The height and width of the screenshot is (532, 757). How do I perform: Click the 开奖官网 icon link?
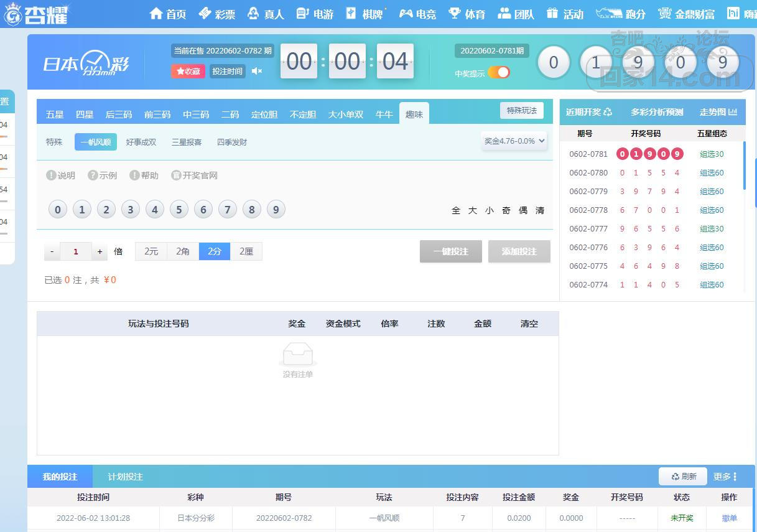pyautogui.click(x=176, y=175)
